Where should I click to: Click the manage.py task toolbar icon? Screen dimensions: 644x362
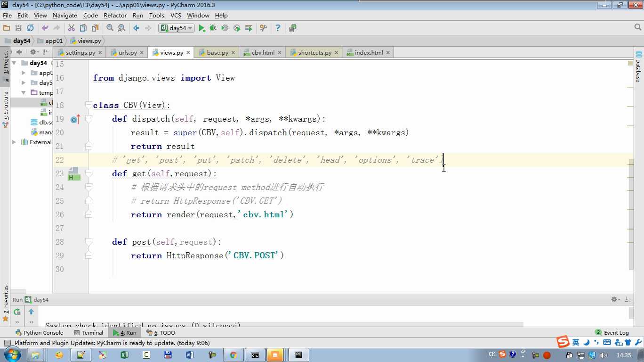click(x=293, y=28)
